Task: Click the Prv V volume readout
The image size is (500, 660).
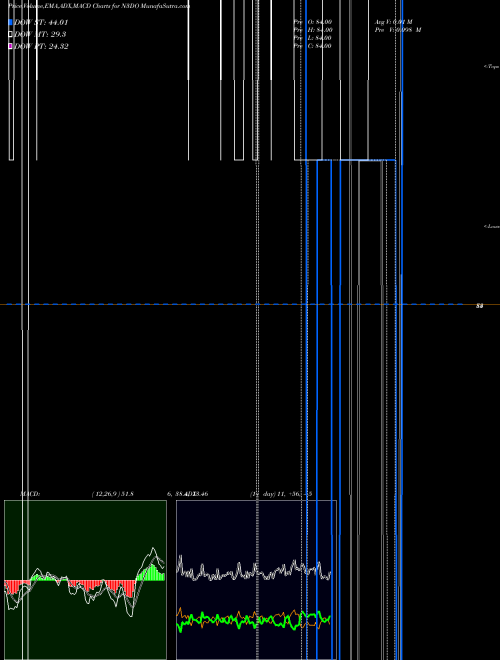Action: pos(398,30)
